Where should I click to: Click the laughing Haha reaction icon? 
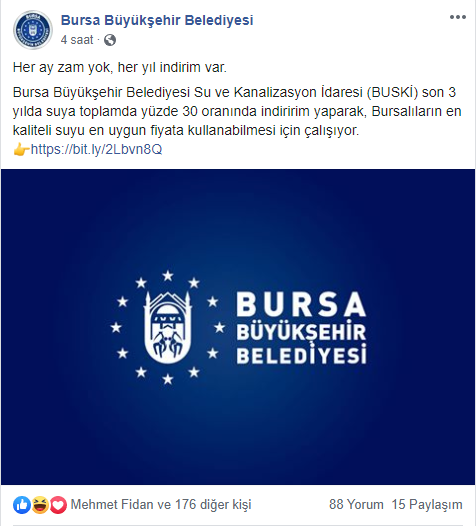(x=40, y=505)
